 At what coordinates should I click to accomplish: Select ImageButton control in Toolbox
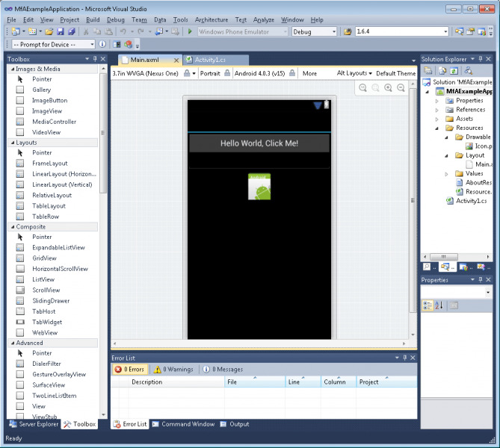(x=49, y=100)
